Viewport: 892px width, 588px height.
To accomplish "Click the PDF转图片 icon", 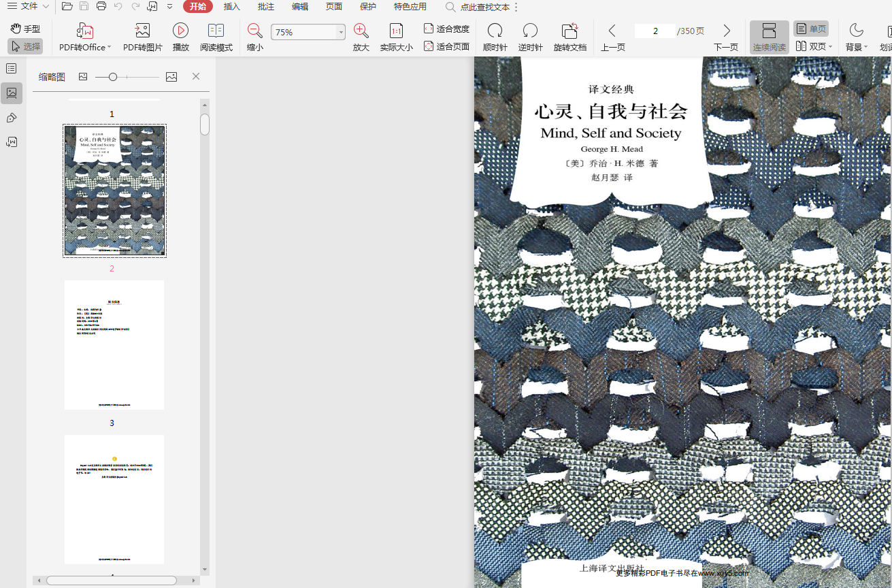I will pyautogui.click(x=142, y=31).
